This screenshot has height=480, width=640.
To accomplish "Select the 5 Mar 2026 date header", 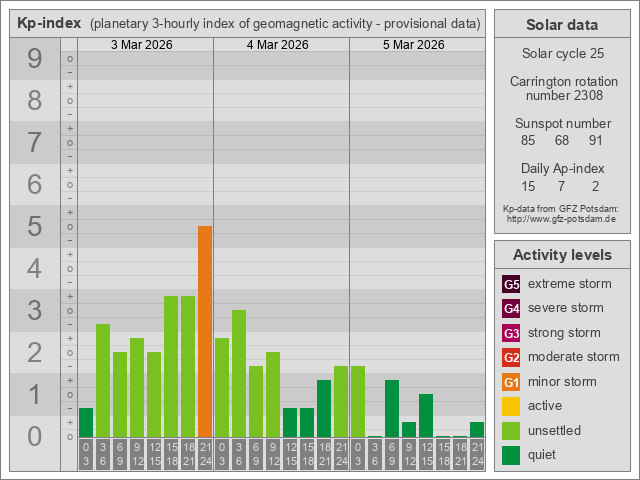I will 413,45.
